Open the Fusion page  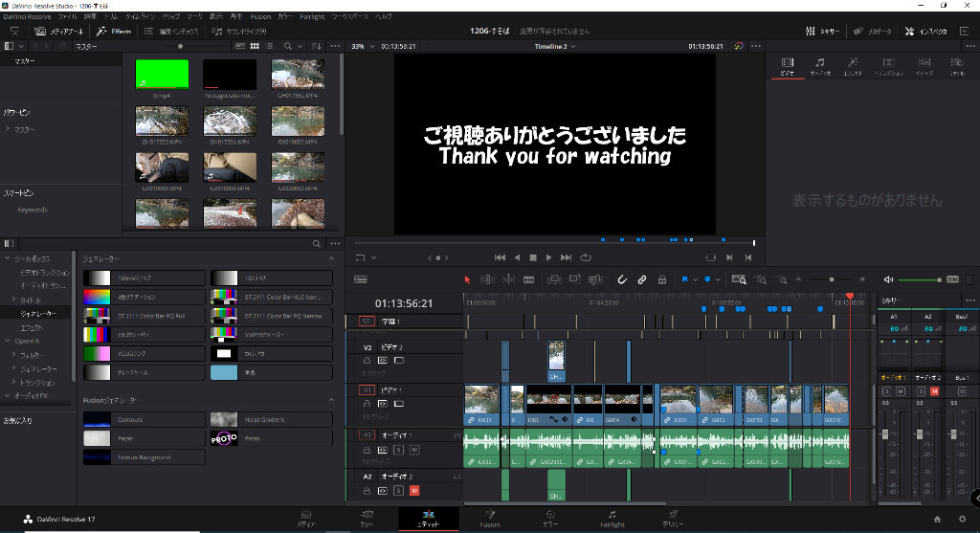[489, 519]
